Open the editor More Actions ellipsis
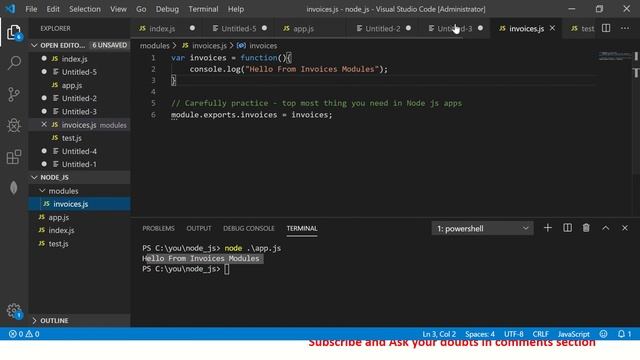 (625, 28)
